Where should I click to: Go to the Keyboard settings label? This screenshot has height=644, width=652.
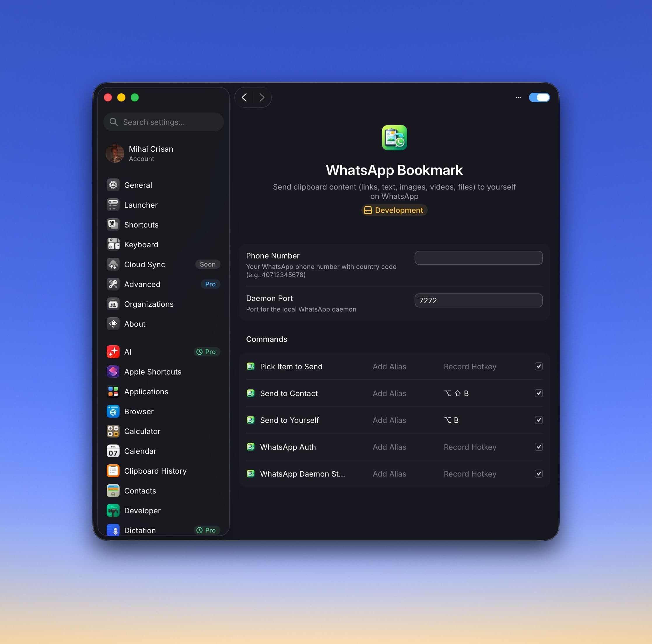[141, 244]
